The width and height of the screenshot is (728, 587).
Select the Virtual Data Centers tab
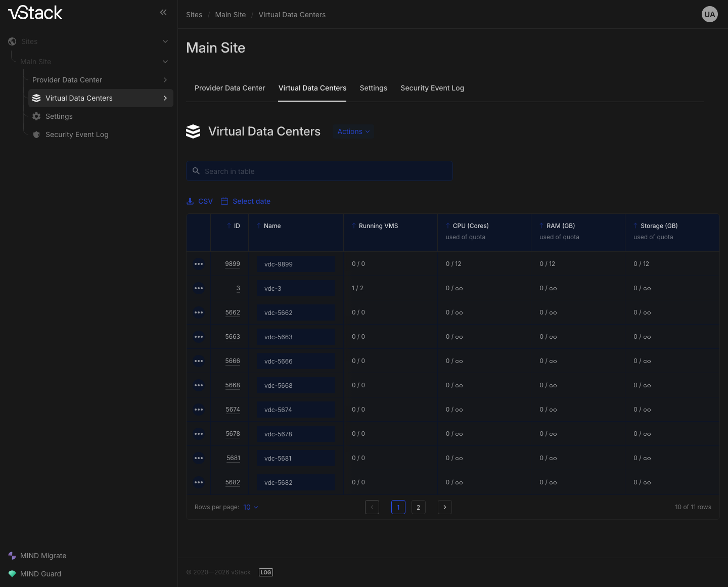click(312, 88)
